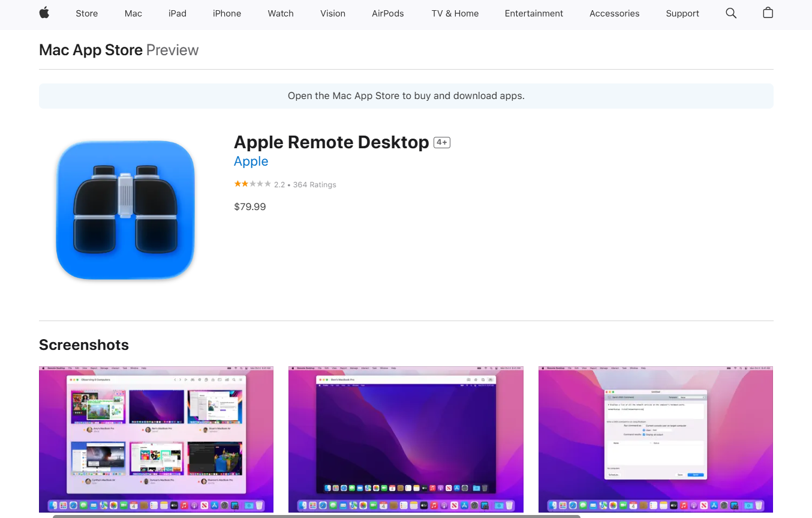Open the search magnifier icon
Image resolution: width=812 pixels, height=518 pixels.
coord(730,13)
